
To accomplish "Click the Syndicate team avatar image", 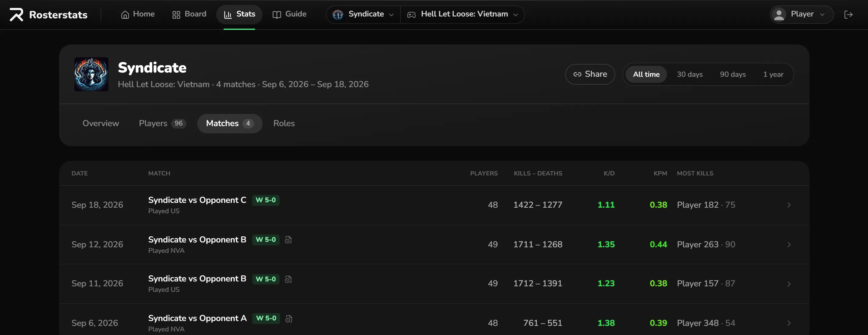I will click(91, 74).
